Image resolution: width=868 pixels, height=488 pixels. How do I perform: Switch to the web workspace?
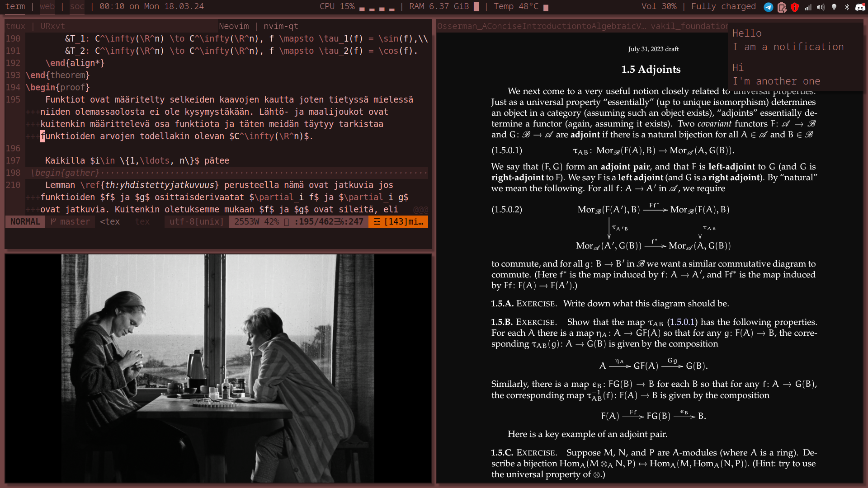coord(47,6)
